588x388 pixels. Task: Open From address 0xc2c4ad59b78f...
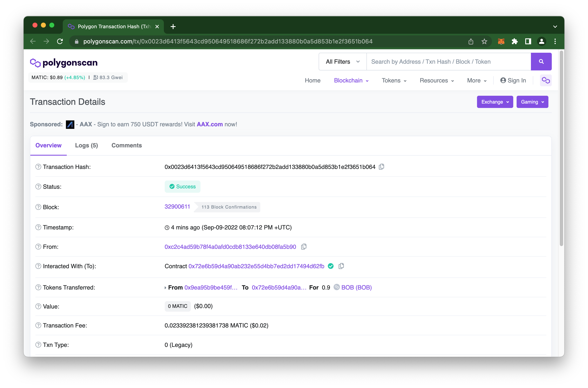(x=230, y=247)
